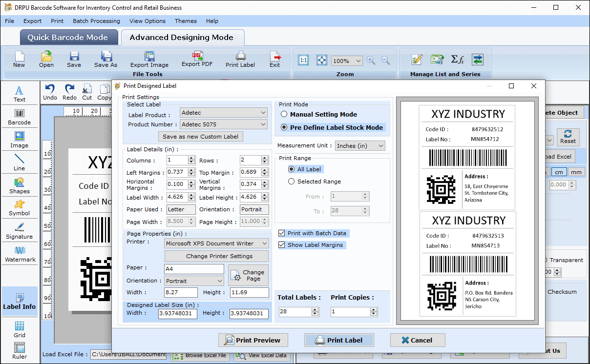Click the Redo icon
590x364 pixels.
coord(69,91)
